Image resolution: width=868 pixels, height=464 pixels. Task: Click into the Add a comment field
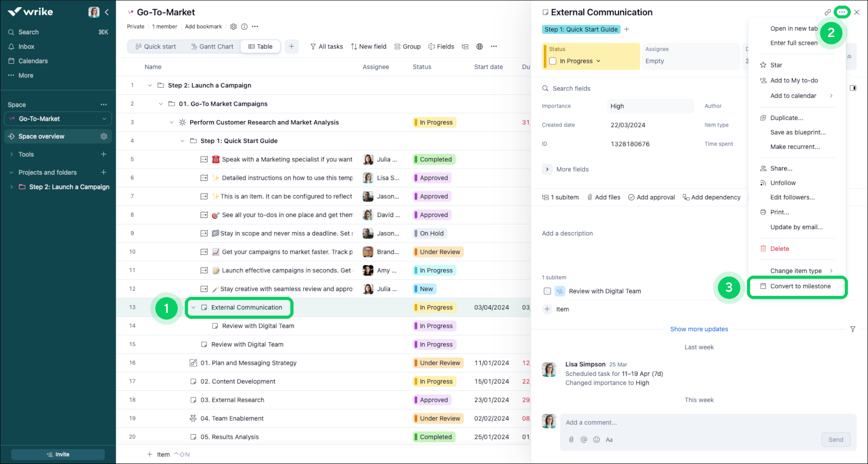(694, 423)
